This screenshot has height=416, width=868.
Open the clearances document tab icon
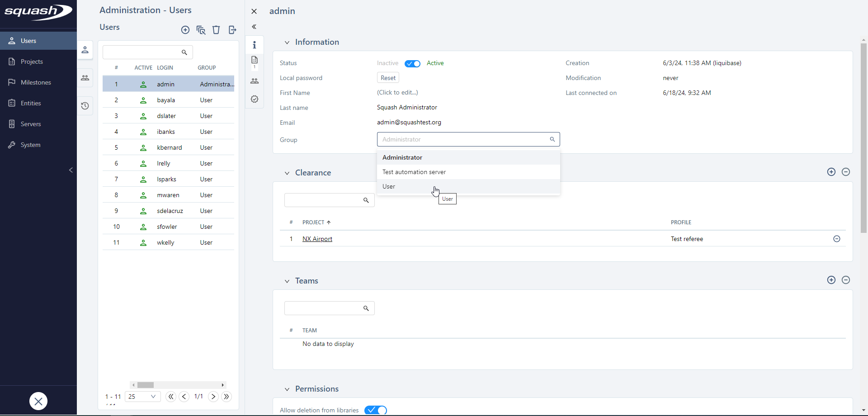(255, 61)
